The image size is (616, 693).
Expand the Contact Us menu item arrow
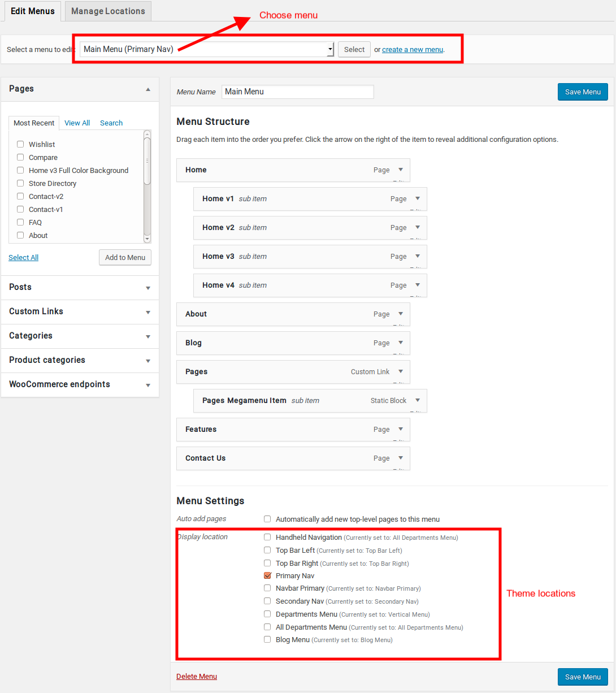pyautogui.click(x=401, y=458)
